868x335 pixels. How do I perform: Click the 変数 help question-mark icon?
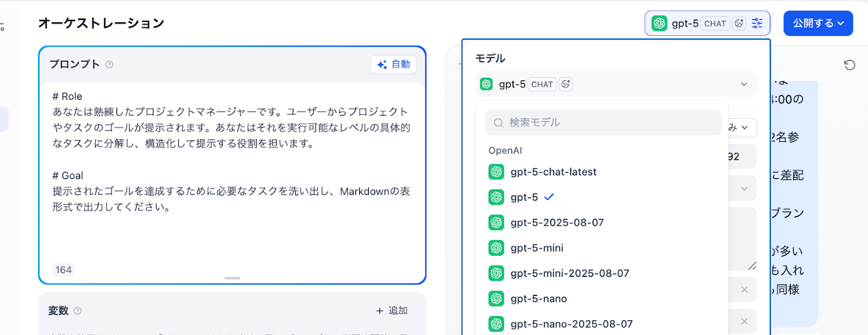pos(78,311)
